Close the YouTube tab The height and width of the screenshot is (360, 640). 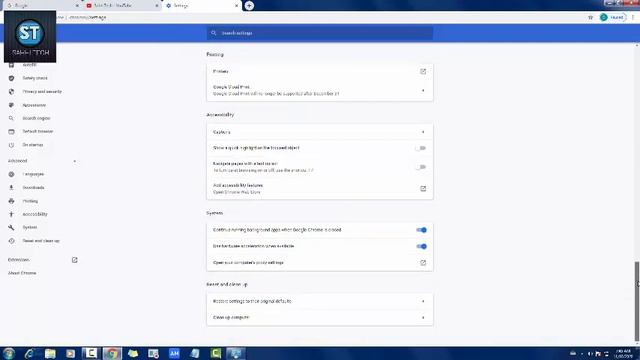pos(157,6)
